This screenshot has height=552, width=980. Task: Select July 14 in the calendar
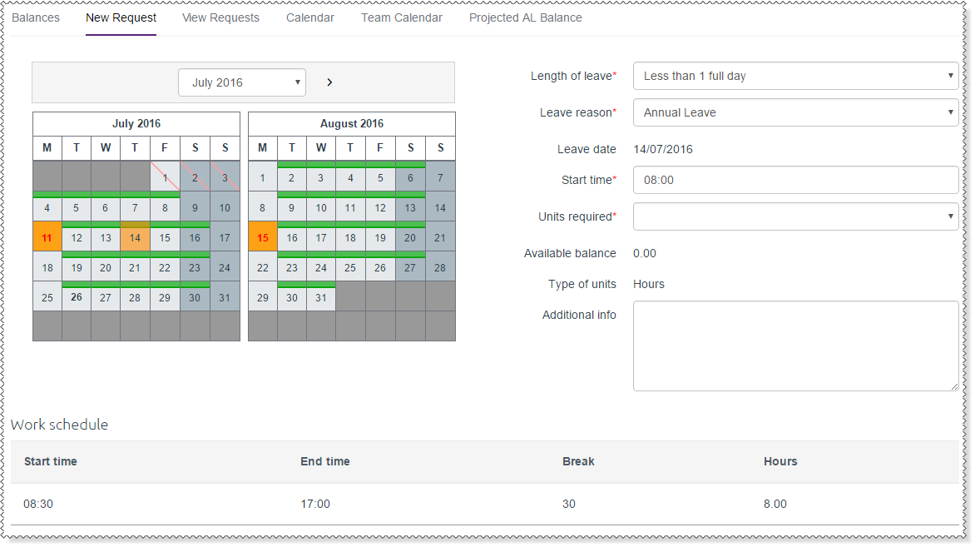(x=135, y=238)
